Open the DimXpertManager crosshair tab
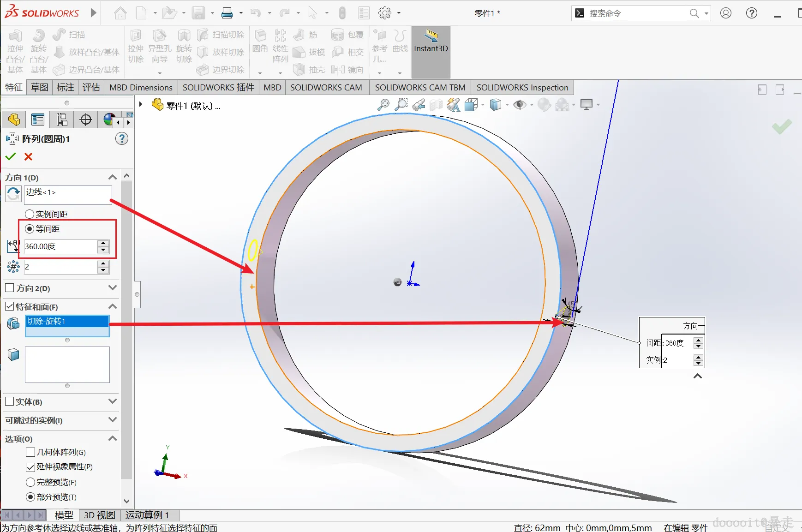Viewport: 802px width, 532px height. click(86, 120)
